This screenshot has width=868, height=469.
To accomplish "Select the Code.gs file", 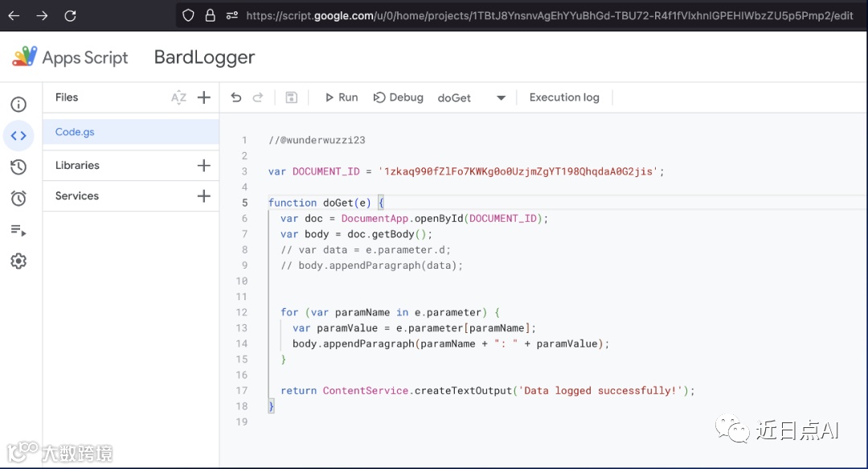I will tap(131, 132).
